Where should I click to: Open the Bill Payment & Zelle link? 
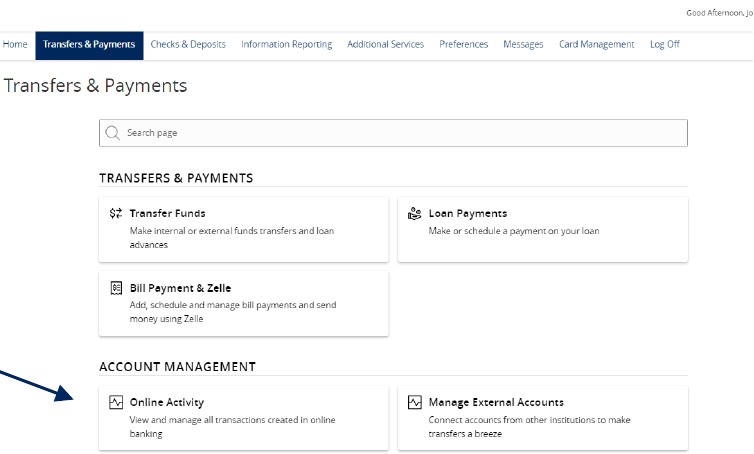[180, 288]
